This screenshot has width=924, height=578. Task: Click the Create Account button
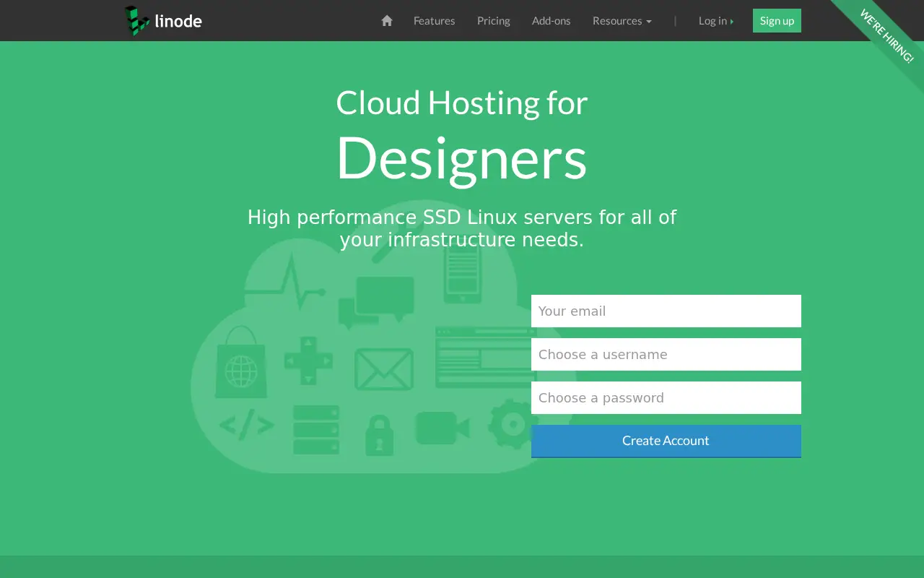pyautogui.click(x=666, y=441)
